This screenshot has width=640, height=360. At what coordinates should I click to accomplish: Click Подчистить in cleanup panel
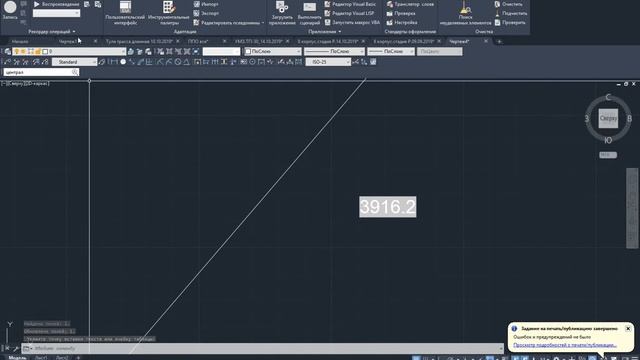click(511, 13)
